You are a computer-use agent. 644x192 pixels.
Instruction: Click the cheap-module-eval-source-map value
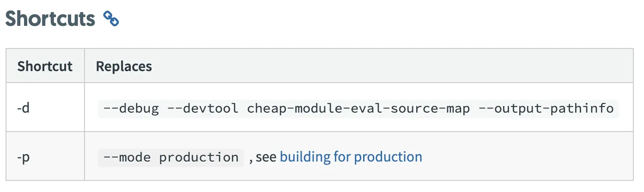pos(358,109)
